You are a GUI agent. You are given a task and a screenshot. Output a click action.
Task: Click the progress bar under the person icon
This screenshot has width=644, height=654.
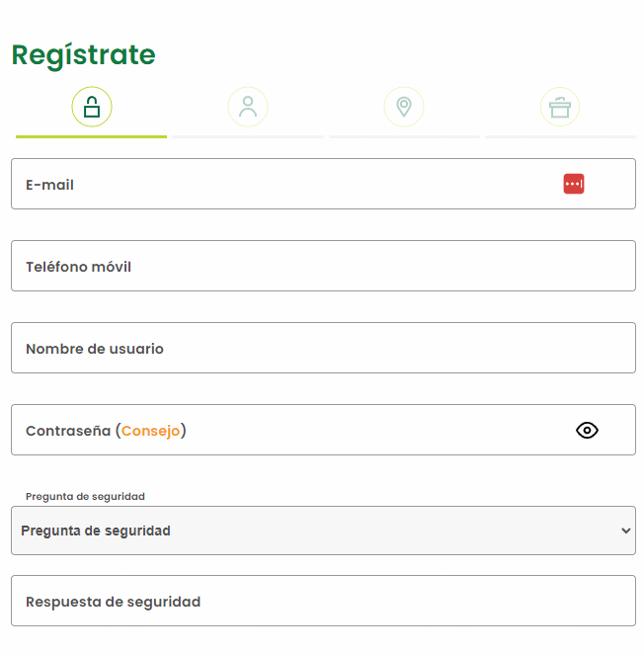(x=248, y=136)
